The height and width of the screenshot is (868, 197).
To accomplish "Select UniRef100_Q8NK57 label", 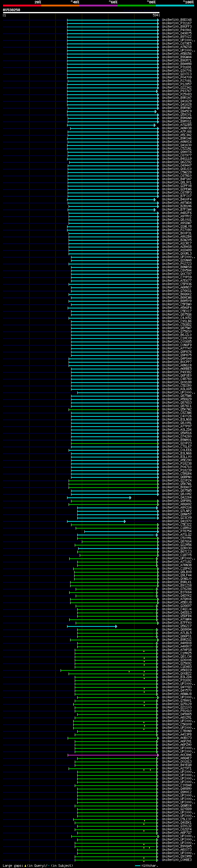I will 176,515.
